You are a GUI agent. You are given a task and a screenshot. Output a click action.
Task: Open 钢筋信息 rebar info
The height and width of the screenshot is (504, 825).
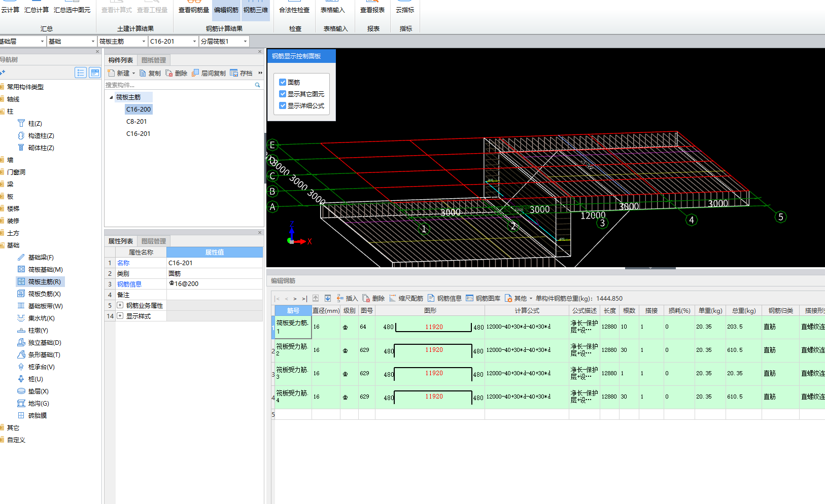point(444,298)
